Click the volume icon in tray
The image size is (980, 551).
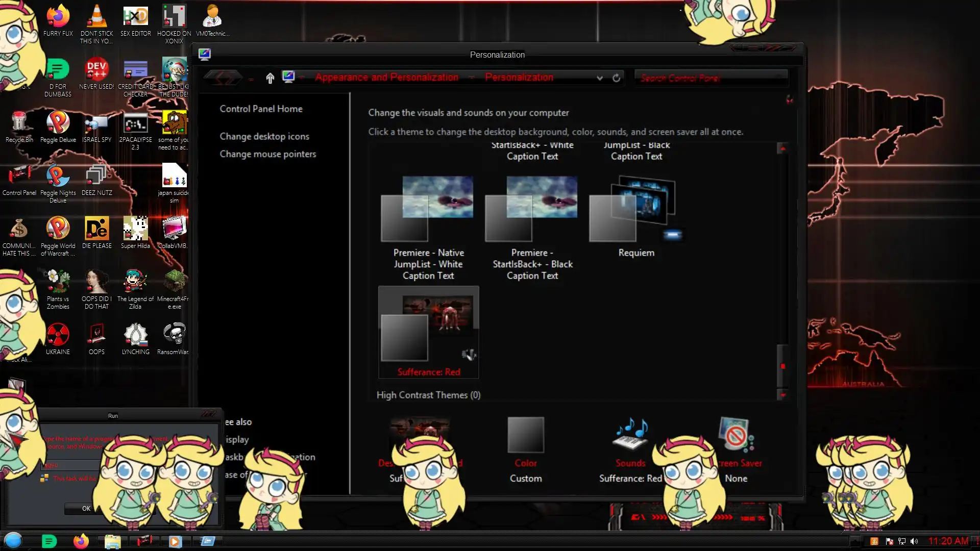click(x=914, y=541)
